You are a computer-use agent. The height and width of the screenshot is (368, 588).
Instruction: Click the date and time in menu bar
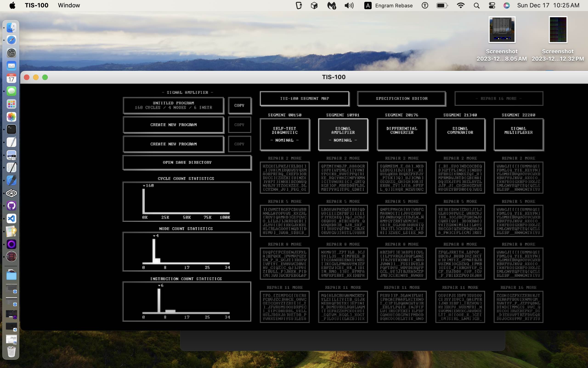pyautogui.click(x=548, y=5)
